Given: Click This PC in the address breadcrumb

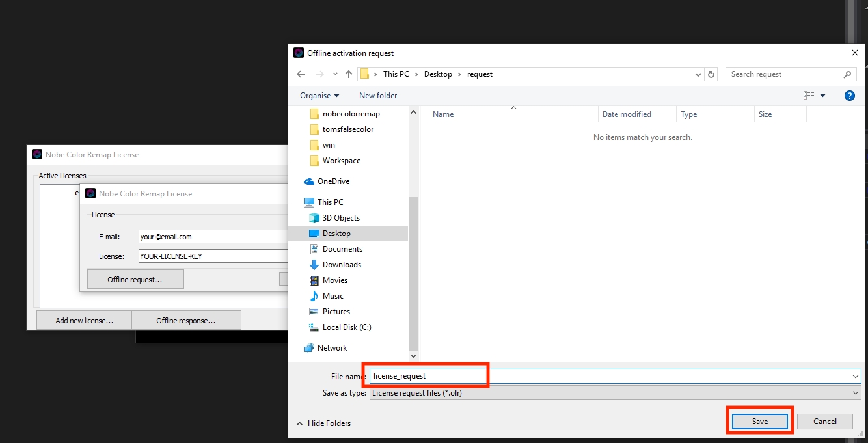Looking at the screenshot, I should 396,74.
